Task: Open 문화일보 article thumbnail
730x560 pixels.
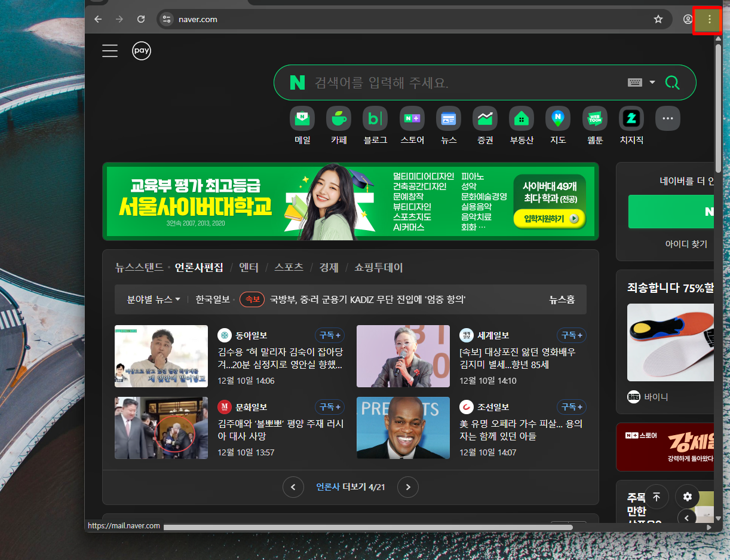Action: 161,428
